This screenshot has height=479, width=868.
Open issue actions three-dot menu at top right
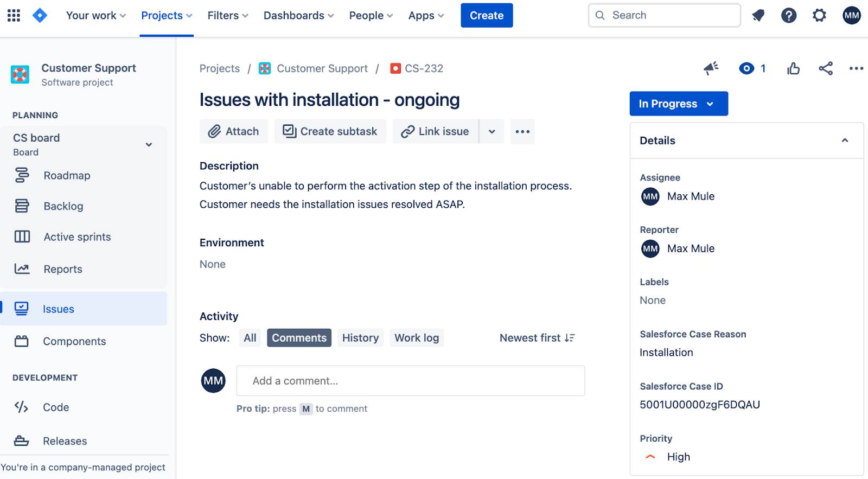[856, 68]
